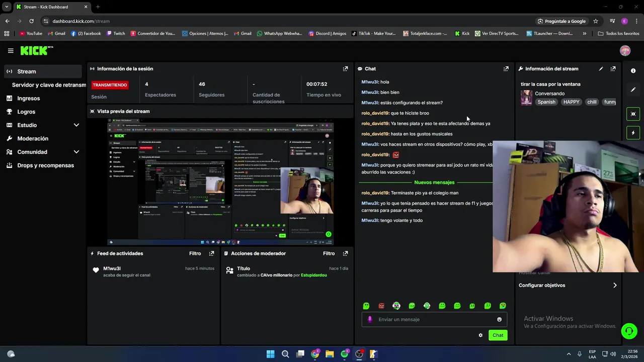
Task: Expand the Estudio sidebar section
Action: click(x=76, y=125)
